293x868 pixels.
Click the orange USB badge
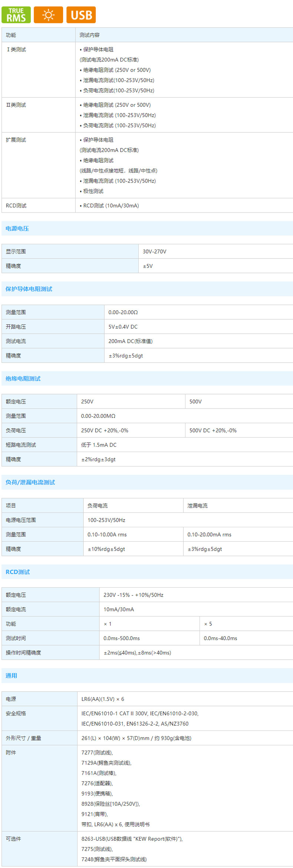pyautogui.click(x=81, y=15)
